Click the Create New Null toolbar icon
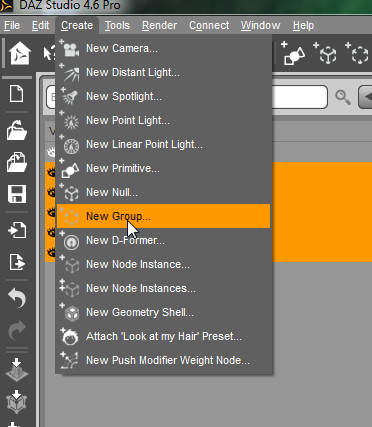The height and width of the screenshot is (427, 372). pos(325,53)
